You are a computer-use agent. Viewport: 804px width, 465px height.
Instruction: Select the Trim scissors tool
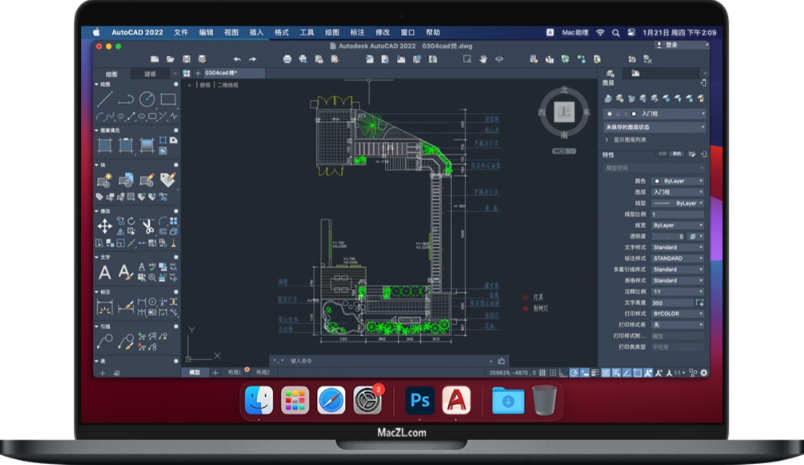(x=147, y=226)
